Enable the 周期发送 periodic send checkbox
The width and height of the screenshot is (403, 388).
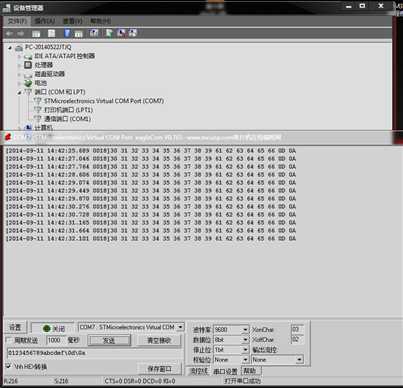9,340
